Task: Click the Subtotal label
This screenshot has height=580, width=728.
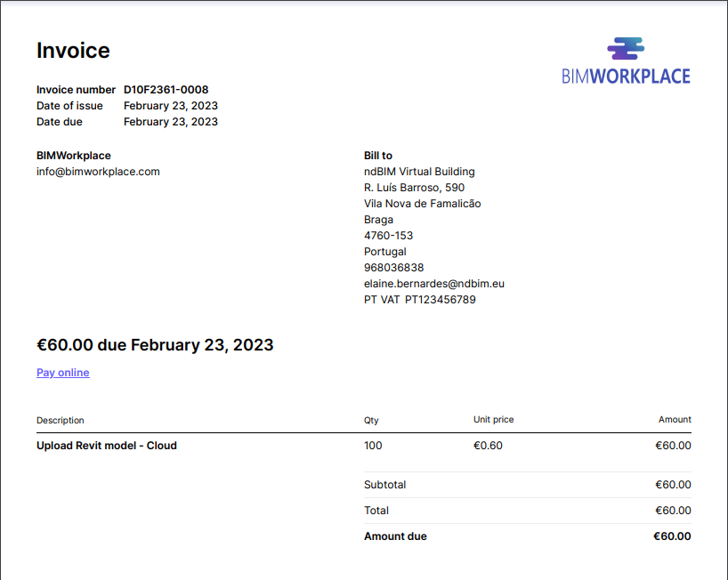Action: (384, 485)
